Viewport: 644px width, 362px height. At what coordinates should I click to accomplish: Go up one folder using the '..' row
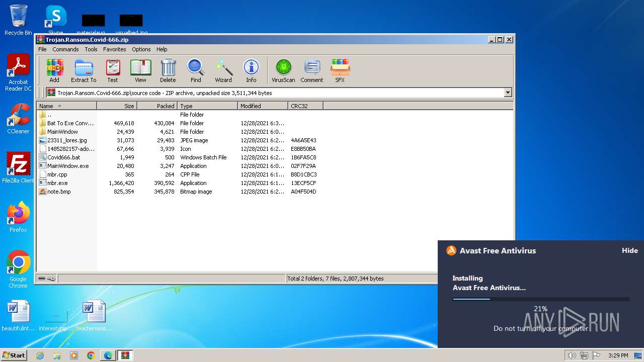49,115
